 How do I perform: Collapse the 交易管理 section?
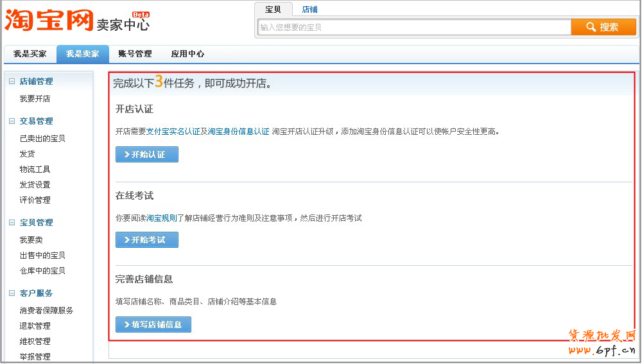(x=12, y=121)
